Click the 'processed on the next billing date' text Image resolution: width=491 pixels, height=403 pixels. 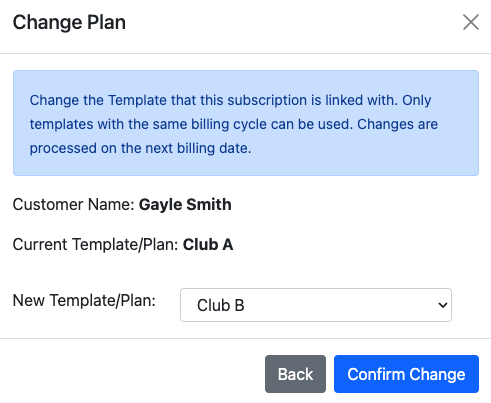pyautogui.click(x=140, y=148)
